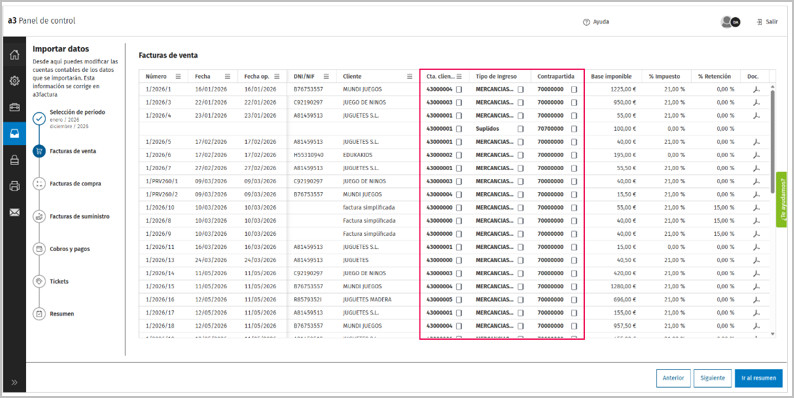The width and height of the screenshot is (794, 398).
Task: Go to the Facturas de compra step
Action: tap(75, 184)
